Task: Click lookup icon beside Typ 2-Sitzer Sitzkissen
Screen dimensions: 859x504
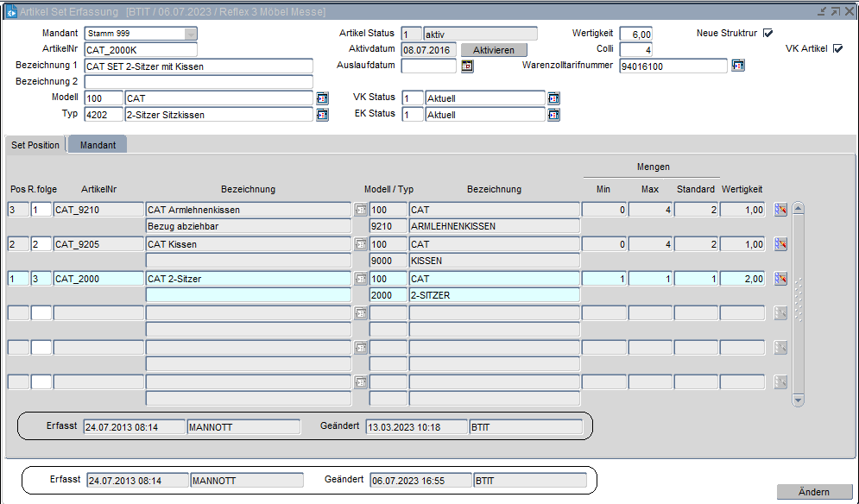Action: pos(322,115)
